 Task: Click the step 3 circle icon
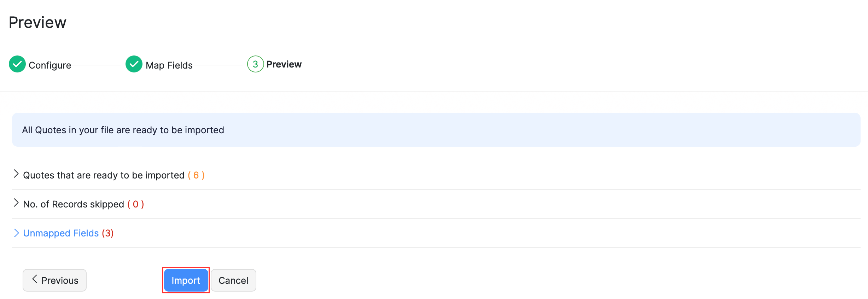[255, 64]
